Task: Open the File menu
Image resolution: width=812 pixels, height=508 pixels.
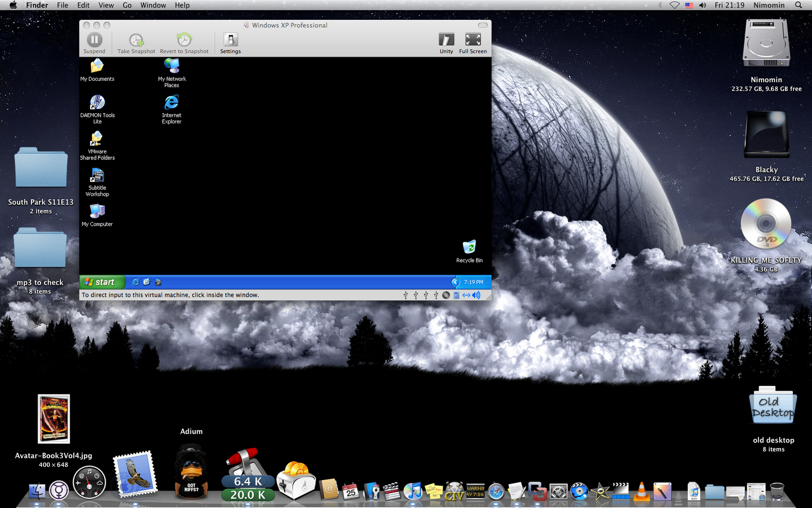Action: click(62, 5)
